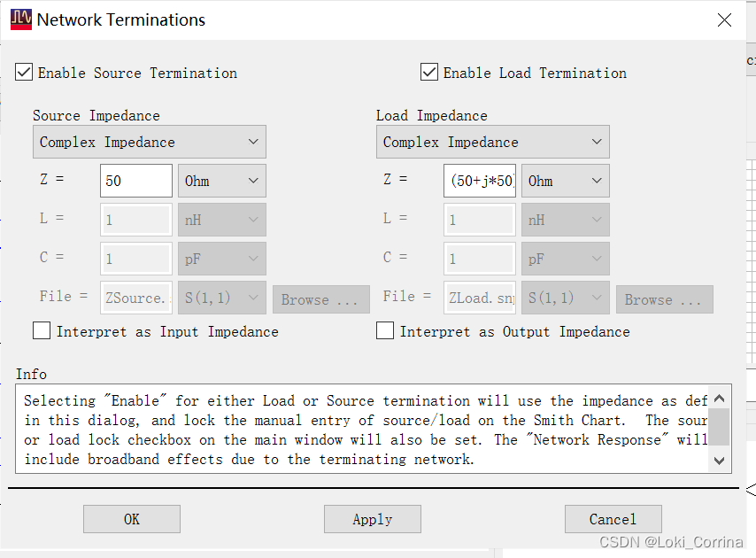Click the OK button
Viewport: 756px width, 558px height.
[132, 519]
